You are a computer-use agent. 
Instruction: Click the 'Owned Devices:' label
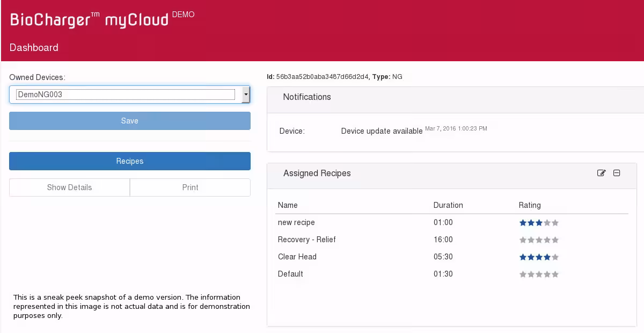pos(38,77)
